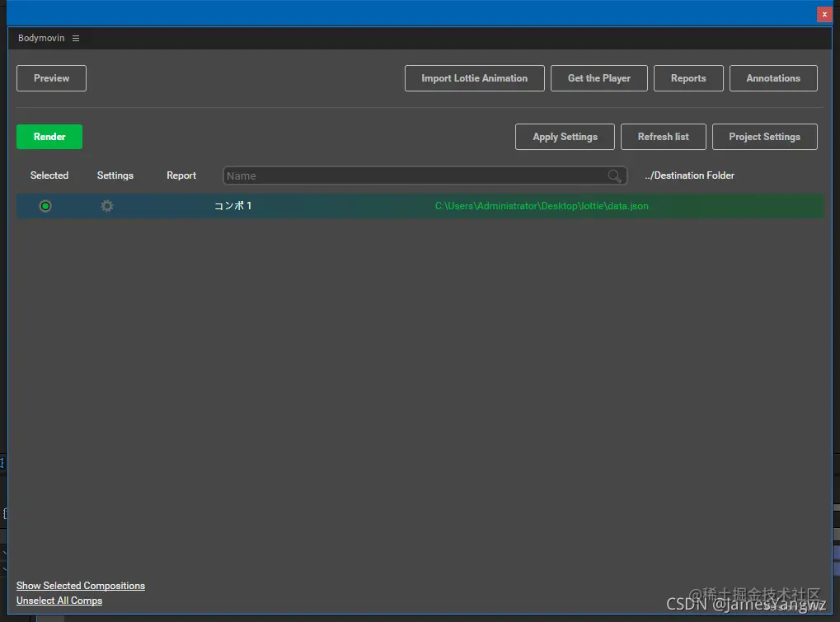Viewport: 840px width, 622px height.
Task: Click the Preview button
Action: tap(51, 78)
